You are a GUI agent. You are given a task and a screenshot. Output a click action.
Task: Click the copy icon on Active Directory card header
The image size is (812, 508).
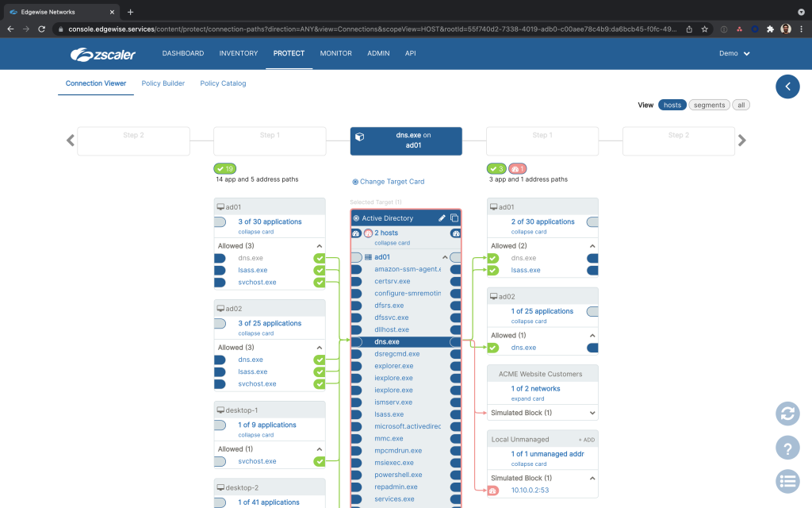point(454,218)
